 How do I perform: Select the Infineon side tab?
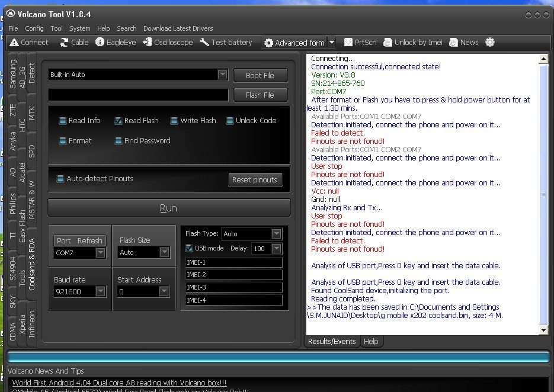tap(31, 324)
